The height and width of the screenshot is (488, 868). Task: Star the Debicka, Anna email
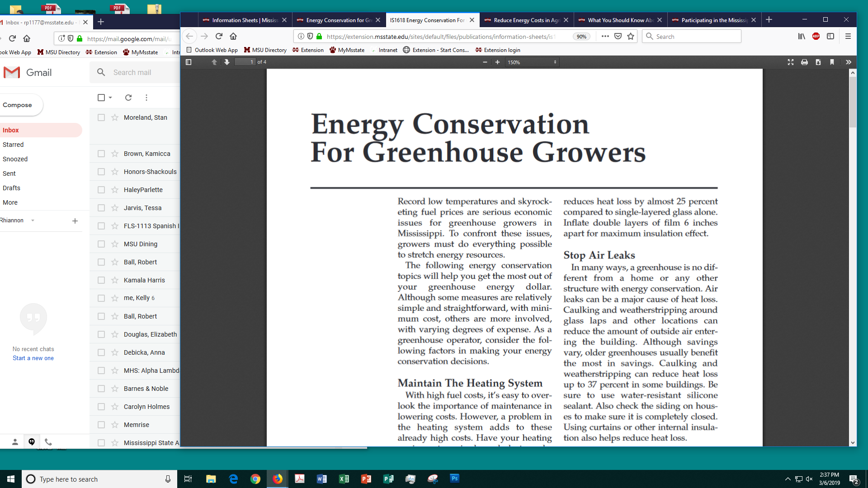click(x=115, y=352)
